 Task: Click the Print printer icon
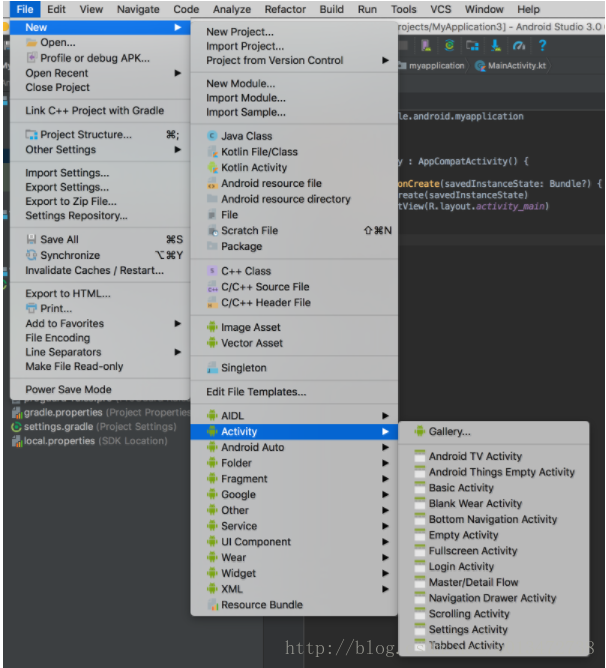pyautogui.click(x=31, y=308)
